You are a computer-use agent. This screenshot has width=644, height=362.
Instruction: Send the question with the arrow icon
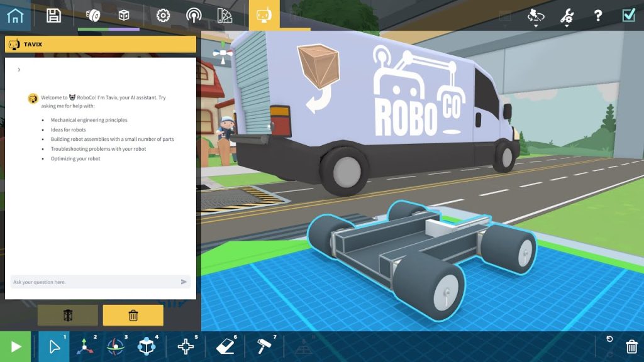184,282
